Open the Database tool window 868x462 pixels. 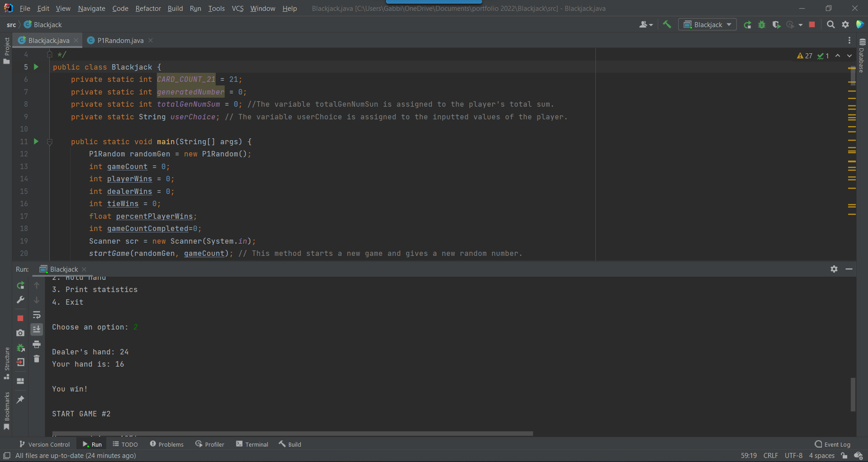862,56
